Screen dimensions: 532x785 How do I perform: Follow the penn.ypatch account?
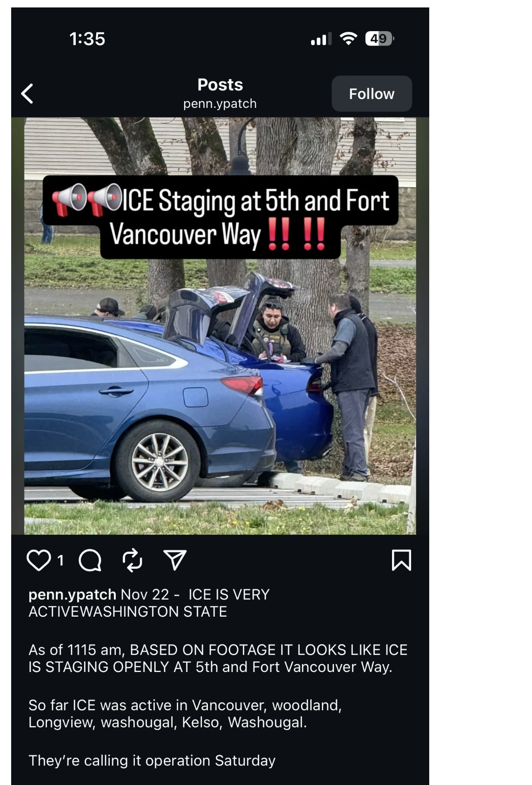click(x=372, y=93)
